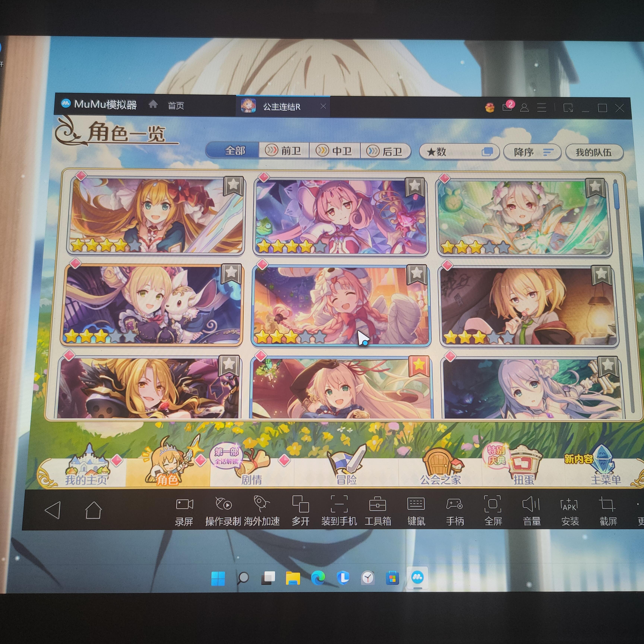Open the ★数 sort criteria dropdown
Viewport: 644px width, 644px height.
click(459, 152)
